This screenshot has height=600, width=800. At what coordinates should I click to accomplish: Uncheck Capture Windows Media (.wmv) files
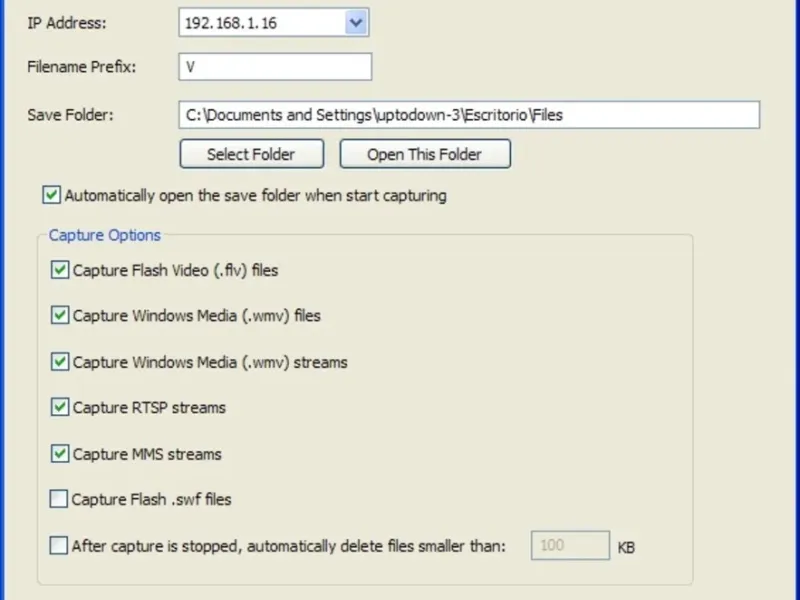[x=59, y=316]
